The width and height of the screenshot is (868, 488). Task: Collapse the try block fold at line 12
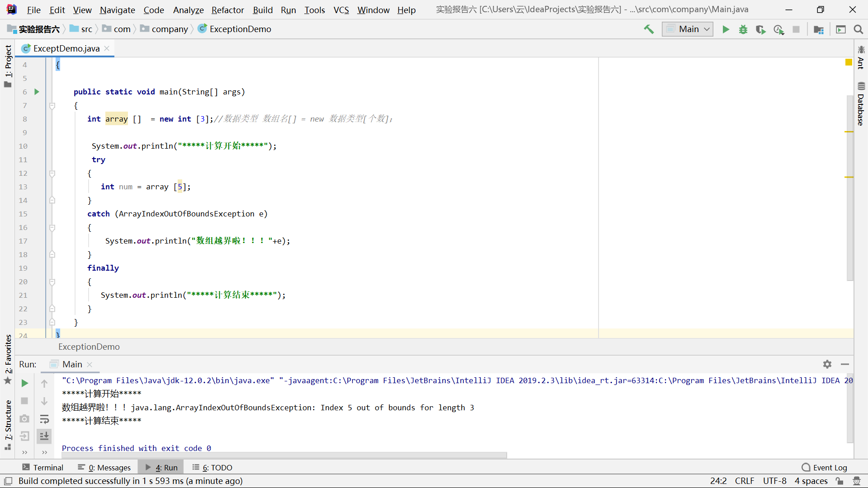(52, 173)
